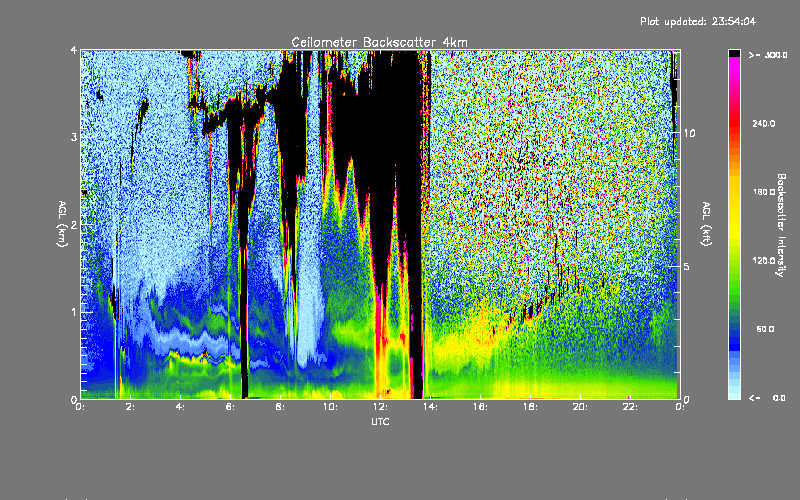The width and height of the screenshot is (800, 500).
Task: Click the "240.0" colorbar label
Action: [x=764, y=123]
